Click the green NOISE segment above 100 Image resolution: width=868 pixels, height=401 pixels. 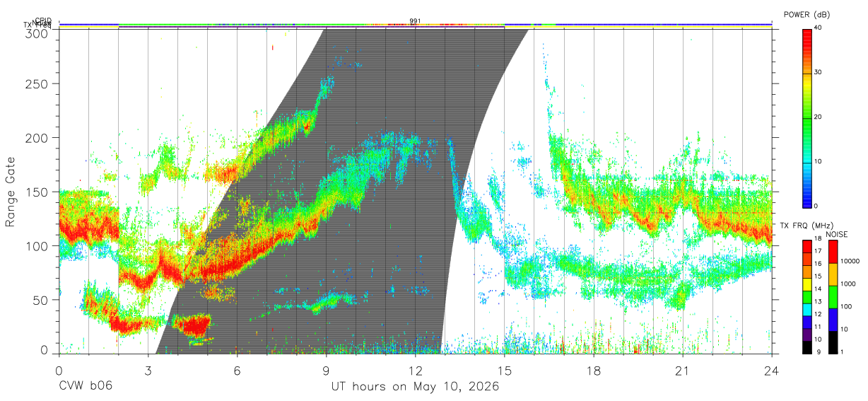tap(832, 297)
